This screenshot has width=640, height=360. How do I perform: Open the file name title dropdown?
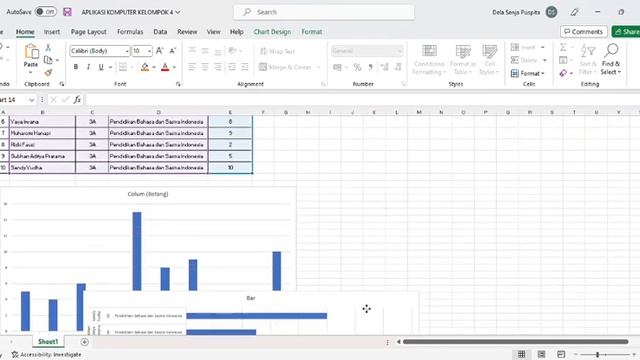pos(178,12)
